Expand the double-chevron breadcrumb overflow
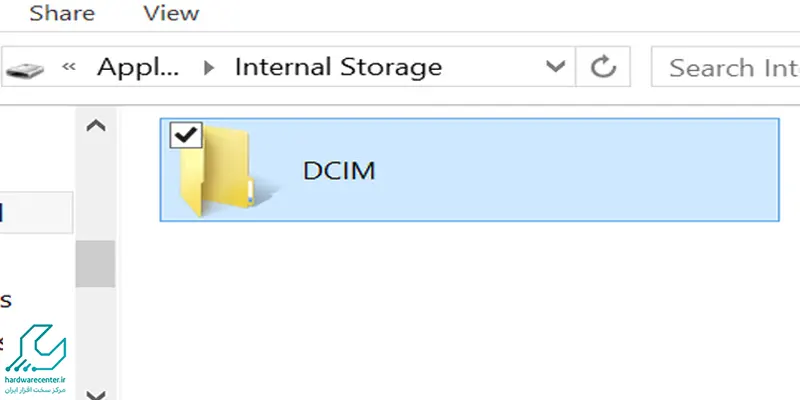Image resolution: width=800 pixels, height=400 pixels. point(68,66)
